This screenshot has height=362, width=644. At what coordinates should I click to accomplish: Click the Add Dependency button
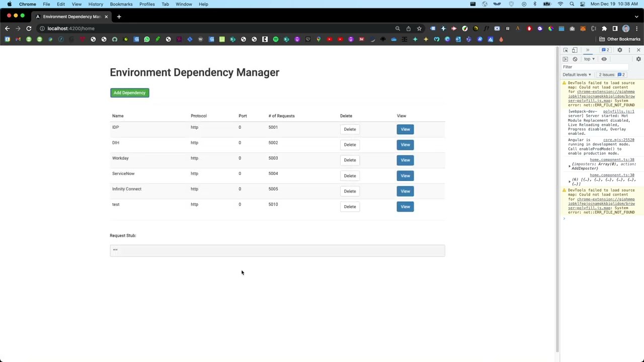tap(129, 93)
